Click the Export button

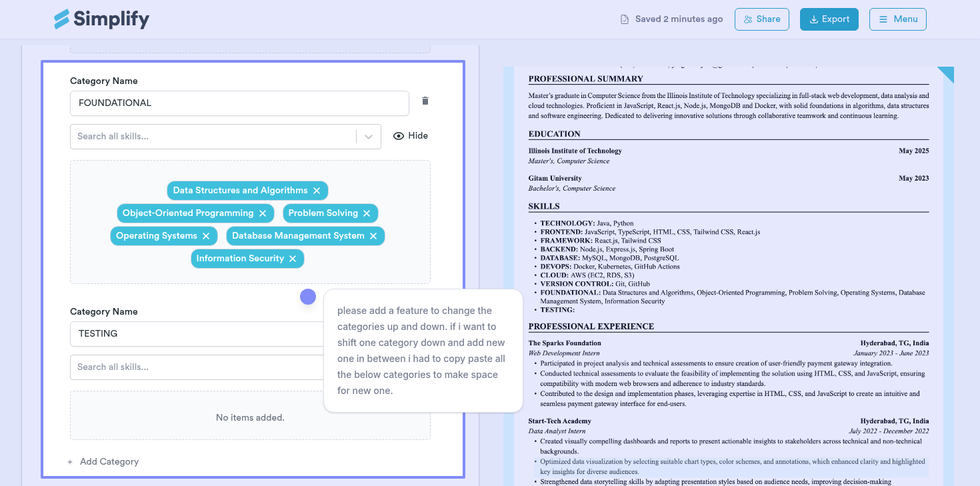click(829, 19)
